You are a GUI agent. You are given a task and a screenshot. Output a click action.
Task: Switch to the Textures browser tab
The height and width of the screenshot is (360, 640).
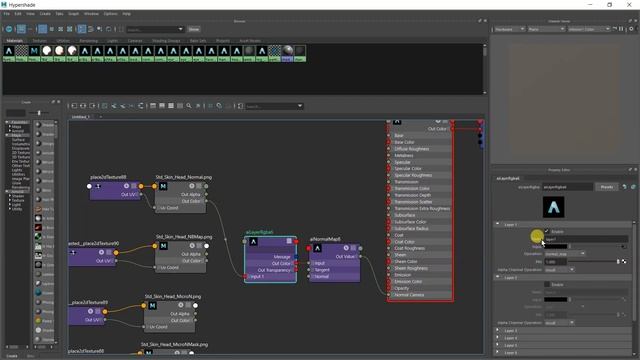pyautogui.click(x=40, y=41)
